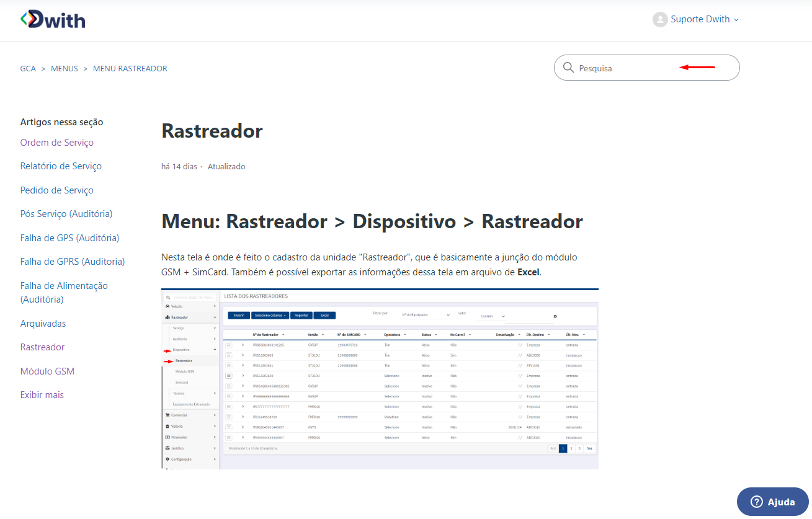Open the Módulo GSM article
This screenshot has height=519, width=812.
(47, 371)
